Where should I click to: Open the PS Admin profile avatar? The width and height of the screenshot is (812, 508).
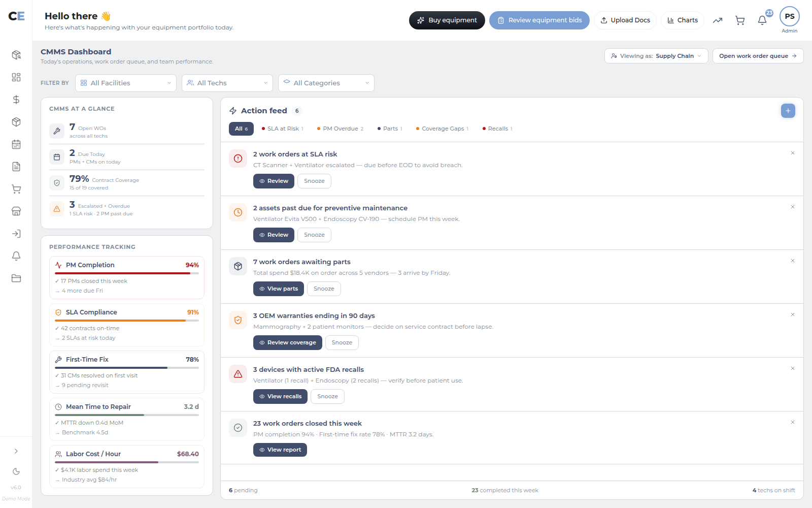[x=790, y=16]
